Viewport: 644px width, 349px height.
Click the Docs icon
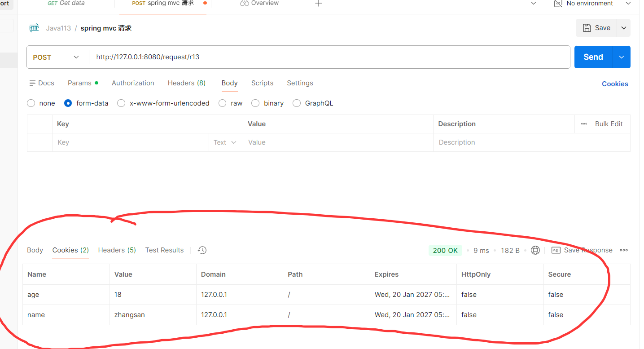click(32, 83)
